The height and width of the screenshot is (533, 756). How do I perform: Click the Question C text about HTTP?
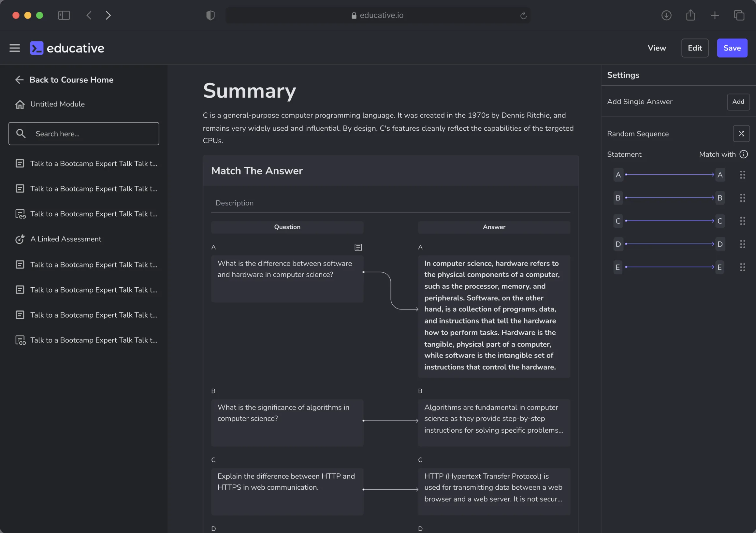(x=286, y=482)
